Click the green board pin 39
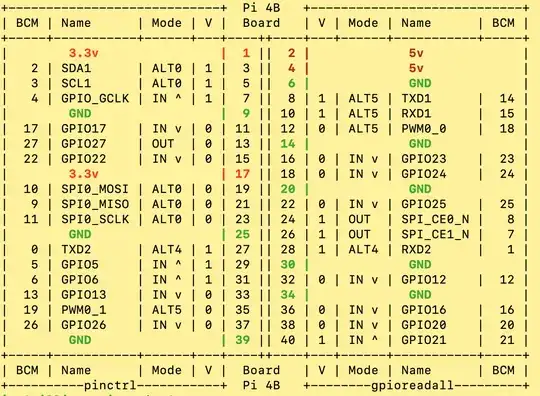540x396 pixels. click(x=242, y=340)
